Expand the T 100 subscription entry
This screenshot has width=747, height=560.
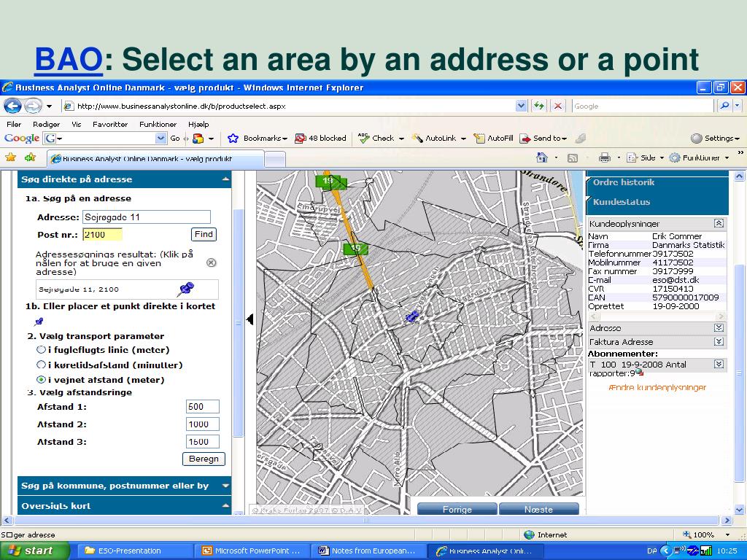pyautogui.click(x=719, y=365)
